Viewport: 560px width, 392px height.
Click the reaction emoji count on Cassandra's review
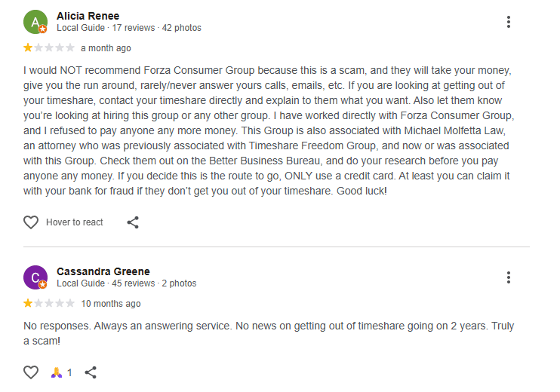(x=62, y=372)
